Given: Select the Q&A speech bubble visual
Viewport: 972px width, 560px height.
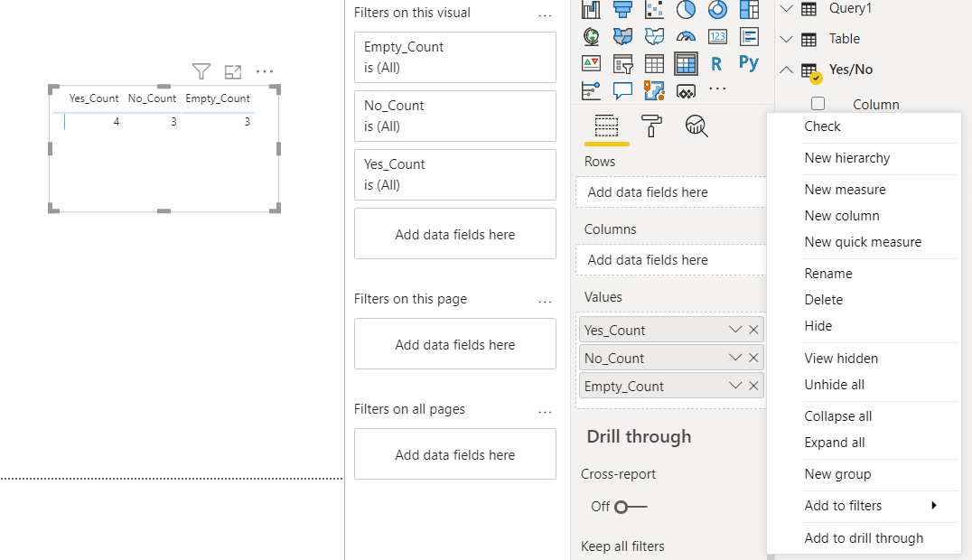Looking at the screenshot, I should [x=622, y=90].
